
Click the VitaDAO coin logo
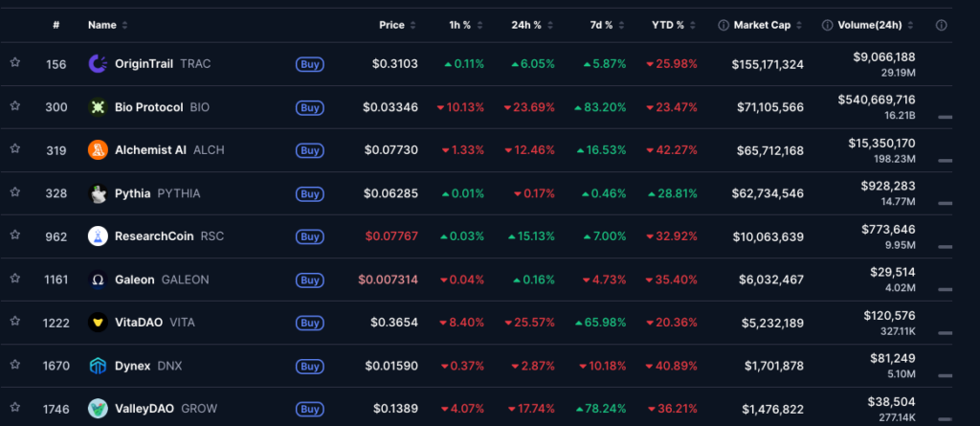pos(98,323)
